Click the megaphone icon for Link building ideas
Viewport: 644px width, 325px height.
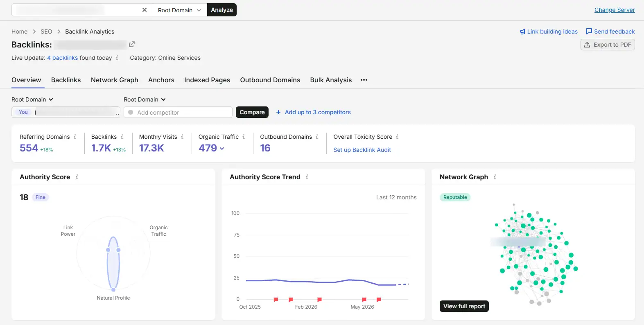[522, 32]
